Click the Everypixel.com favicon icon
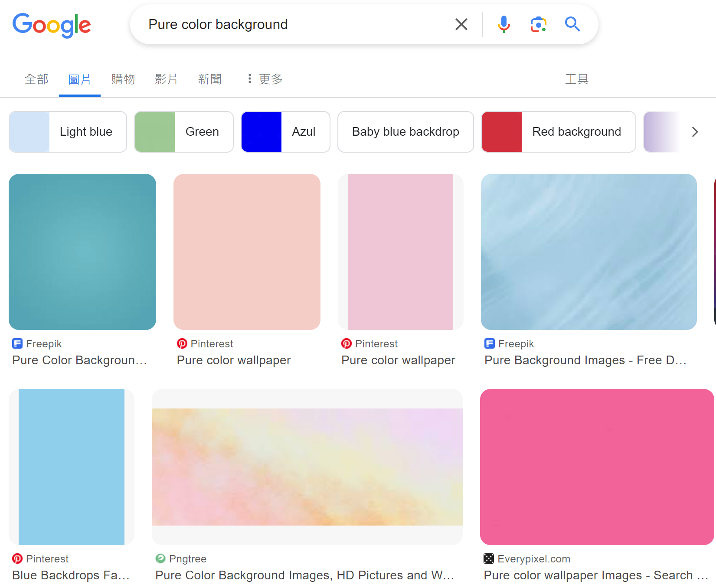Screen dimensions: 716x588 pyautogui.click(x=489, y=559)
